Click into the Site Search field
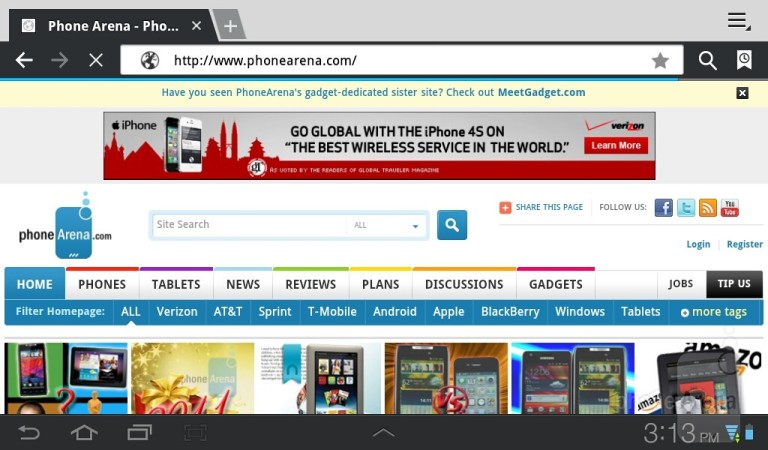Image resolution: width=768 pixels, height=450 pixels. pyautogui.click(x=249, y=225)
